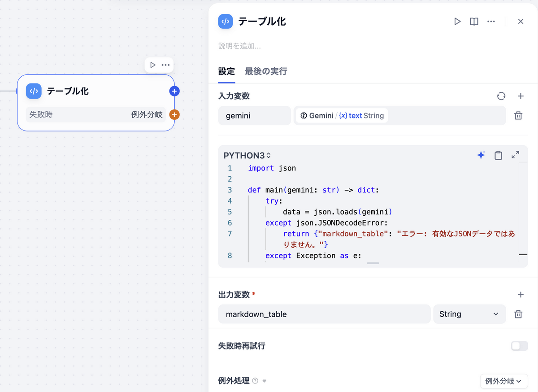Add a new input variable with plus button
The image size is (538, 392).
tap(521, 96)
